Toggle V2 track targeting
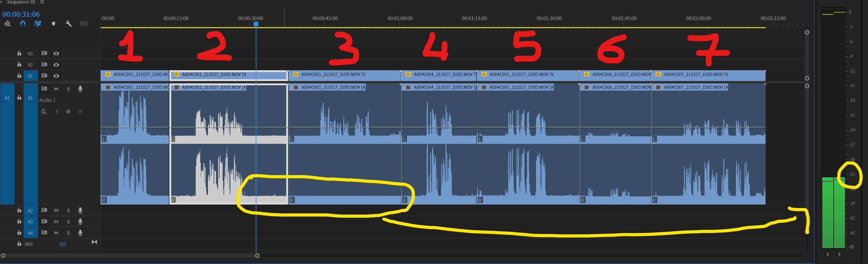The height and width of the screenshot is (264, 868). (30, 65)
